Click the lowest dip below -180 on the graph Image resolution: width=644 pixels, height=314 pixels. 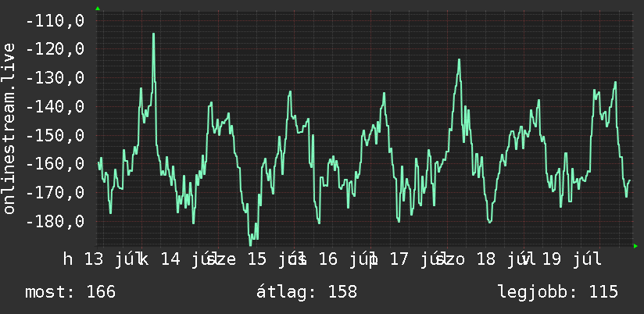(251, 244)
